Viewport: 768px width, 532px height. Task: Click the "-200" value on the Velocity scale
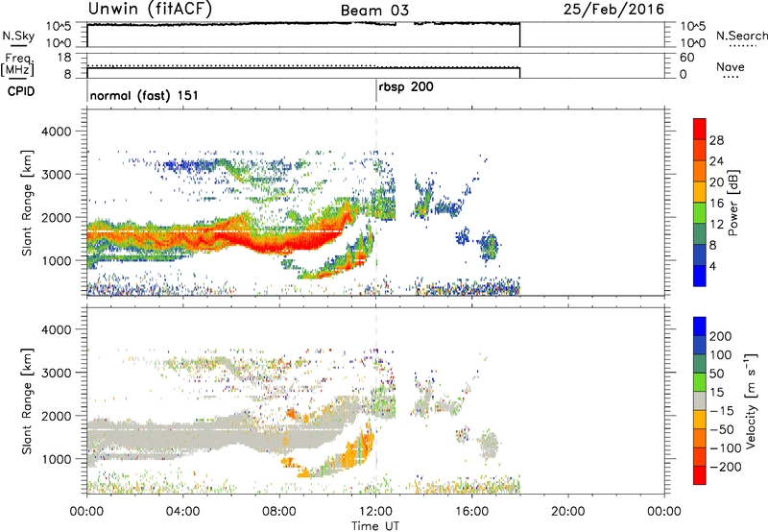[x=726, y=467]
